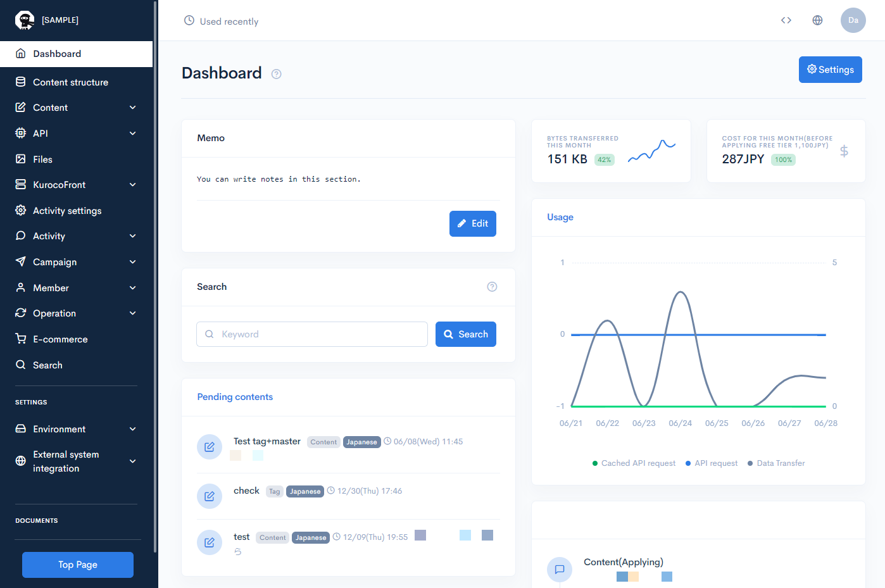
Task: Click the clock icon beside Used recently
Action: click(x=189, y=20)
